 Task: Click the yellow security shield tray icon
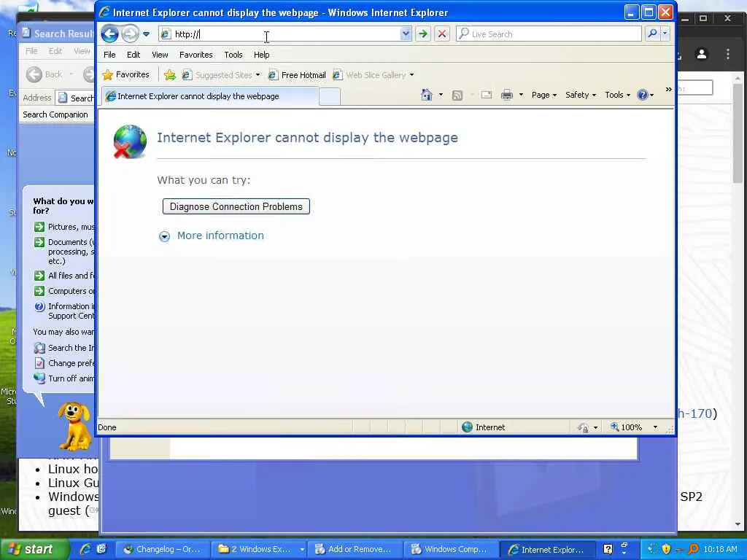(666, 550)
